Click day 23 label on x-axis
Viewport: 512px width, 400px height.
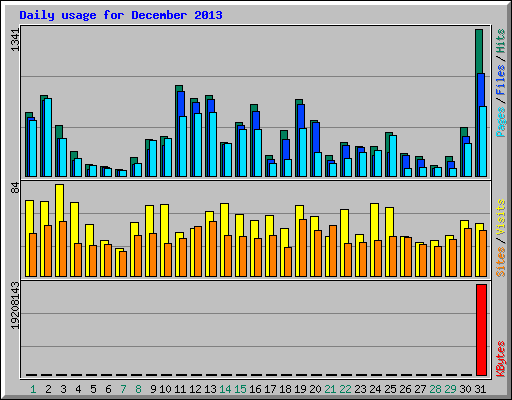pyautogui.click(x=360, y=389)
